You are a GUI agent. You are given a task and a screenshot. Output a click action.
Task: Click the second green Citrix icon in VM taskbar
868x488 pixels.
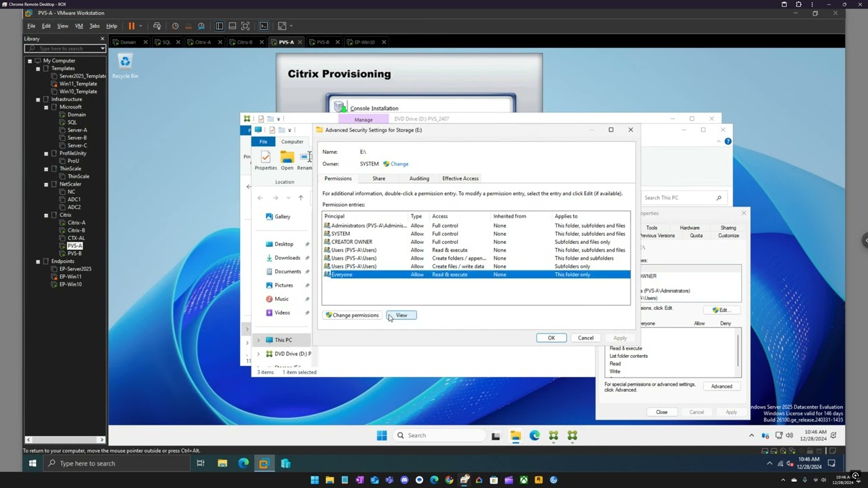(572, 435)
